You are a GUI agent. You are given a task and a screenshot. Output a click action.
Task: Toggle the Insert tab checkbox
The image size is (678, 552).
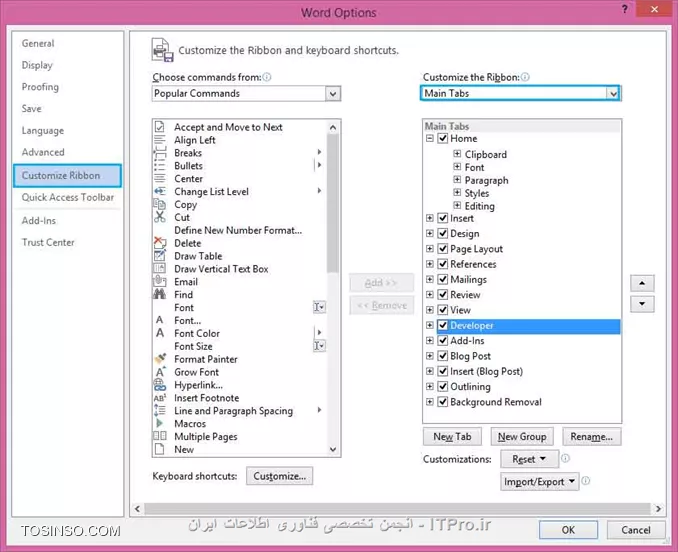point(442,218)
